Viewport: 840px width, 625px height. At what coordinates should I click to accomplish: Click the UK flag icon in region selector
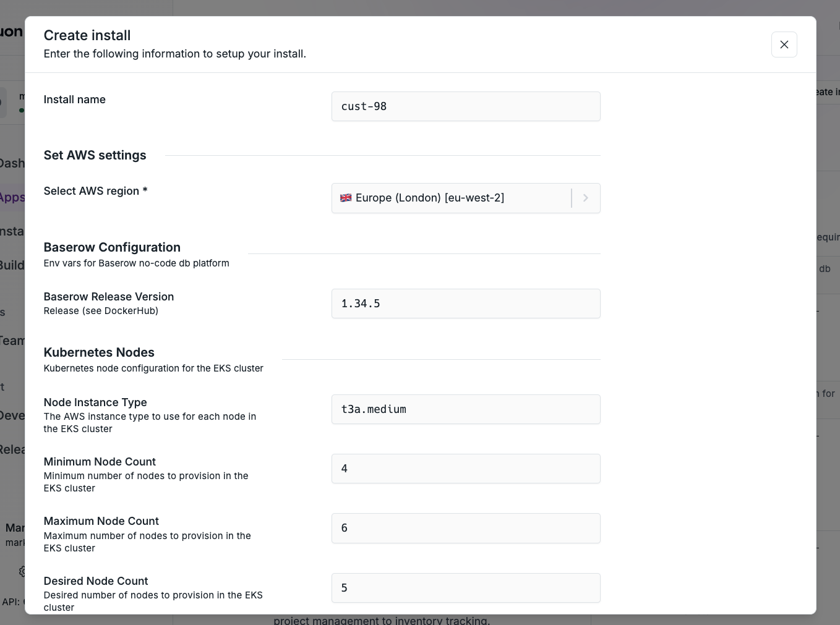click(x=346, y=198)
